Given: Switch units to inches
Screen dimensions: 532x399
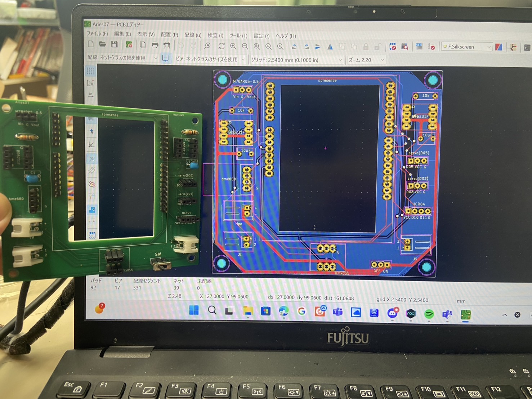Looking at the screenshot, I should (90, 95).
